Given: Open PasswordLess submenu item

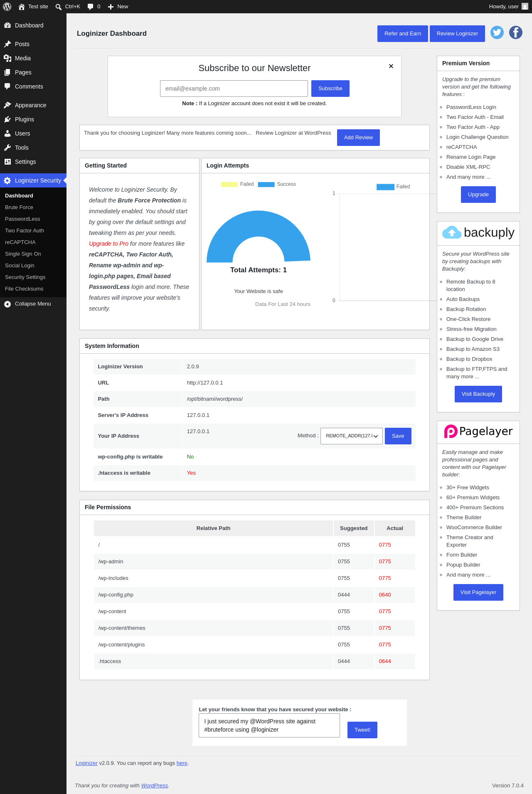Looking at the screenshot, I should coord(22,219).
